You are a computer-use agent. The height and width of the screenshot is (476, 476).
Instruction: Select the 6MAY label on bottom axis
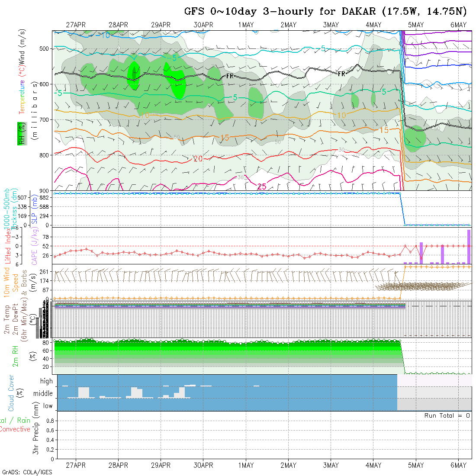pos(458,465)
